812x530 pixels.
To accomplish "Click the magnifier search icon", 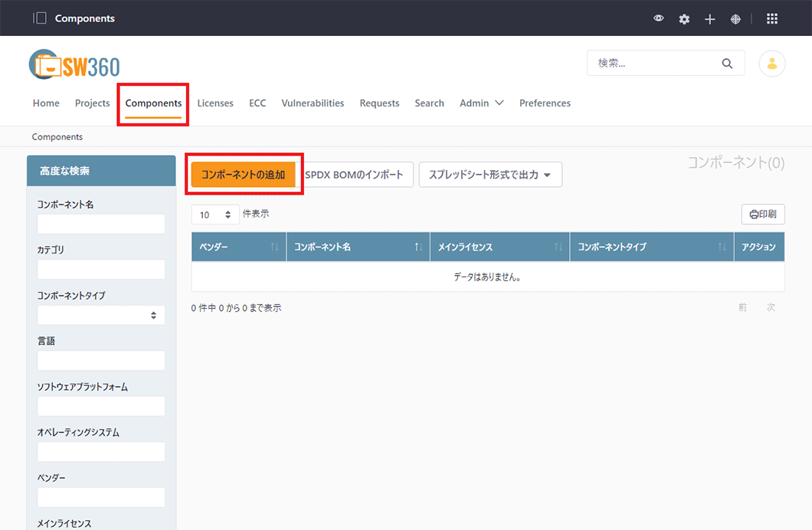I will (x=727, y=64).
